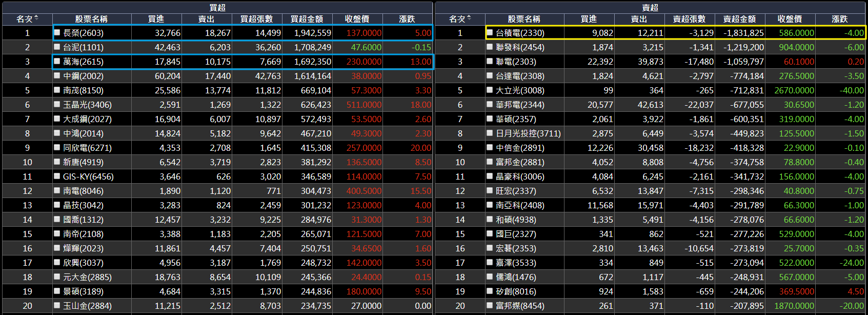The width and height of the screenshot is (868, 315).
Task: Sort 賣超 table by 賣出 column
Action: point(639,19)
